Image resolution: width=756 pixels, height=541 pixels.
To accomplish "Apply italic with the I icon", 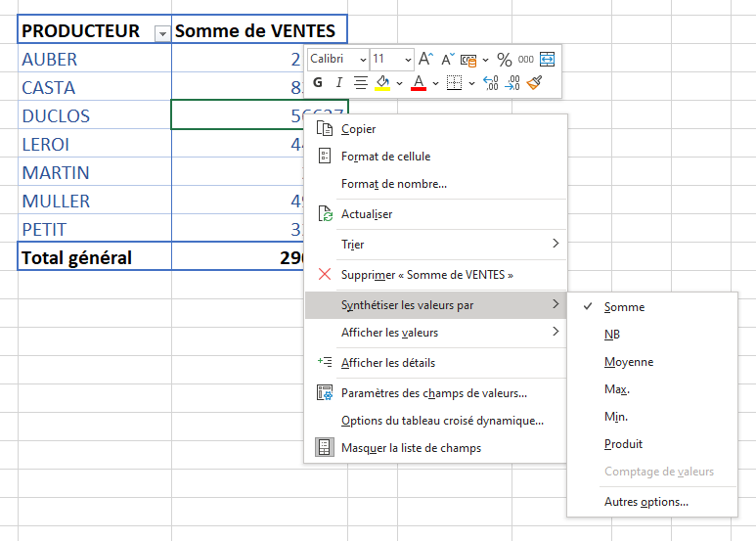I will (339, 83).
